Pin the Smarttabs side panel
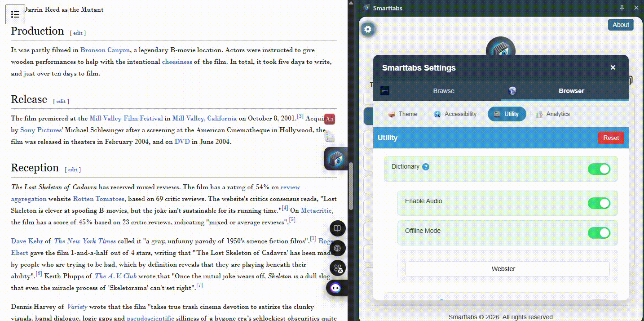Image resolution: width=644 pixels, height=321 pixels. pyautogui.click(x=622, y=8)
